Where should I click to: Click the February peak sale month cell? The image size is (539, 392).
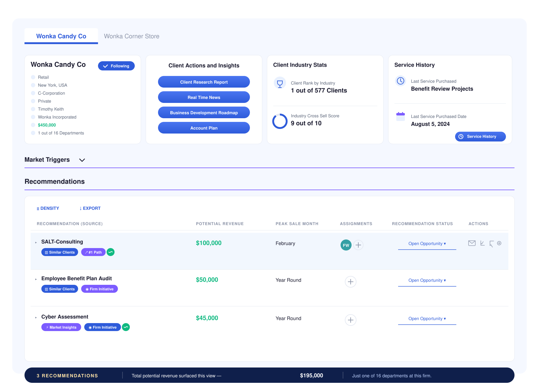pos(285,243)
